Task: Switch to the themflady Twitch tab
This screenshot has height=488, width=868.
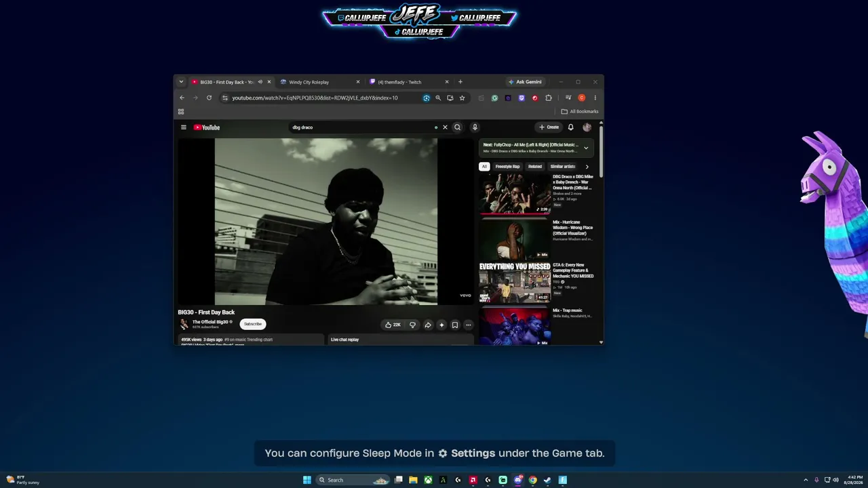Action: coord(408,82)
